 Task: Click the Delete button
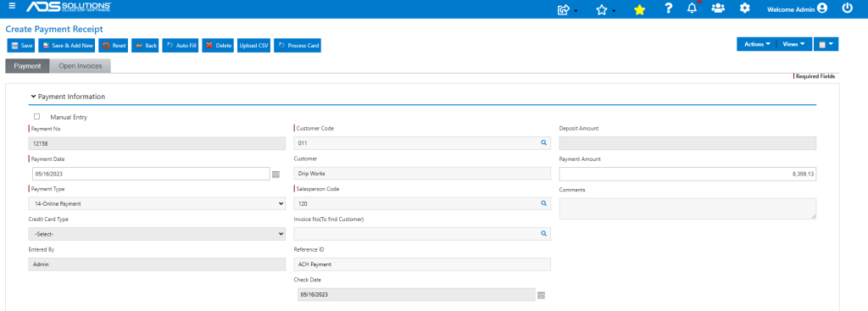coord(219,46)
